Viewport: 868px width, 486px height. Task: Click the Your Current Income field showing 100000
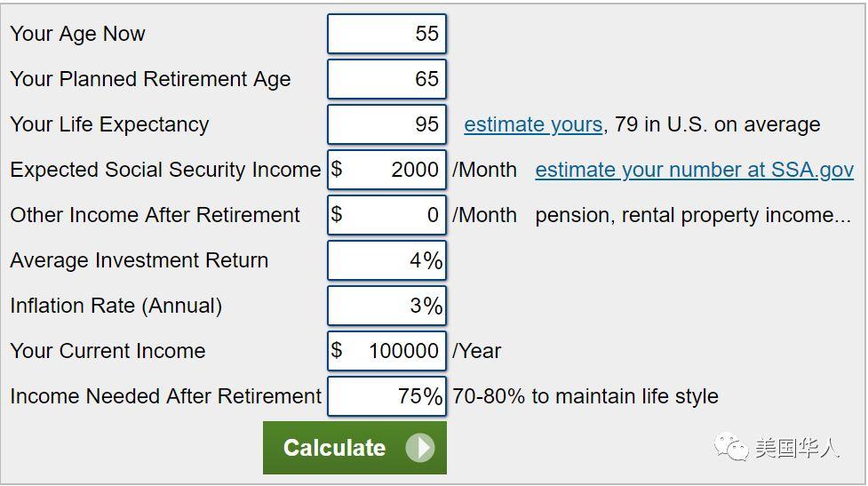point(386,351)
